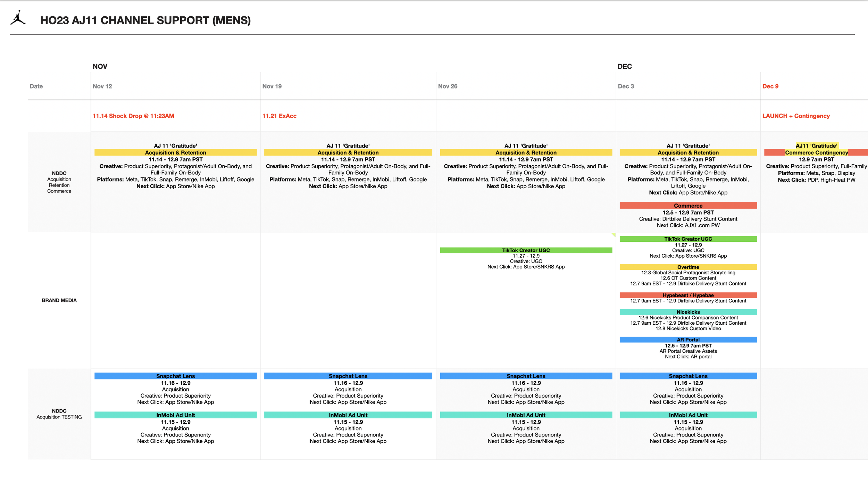The height and width of the screenshot is (491, 868).
Task: Select Nov 26 InMobi Ad Unit teal bar
Action: (526, 415)
